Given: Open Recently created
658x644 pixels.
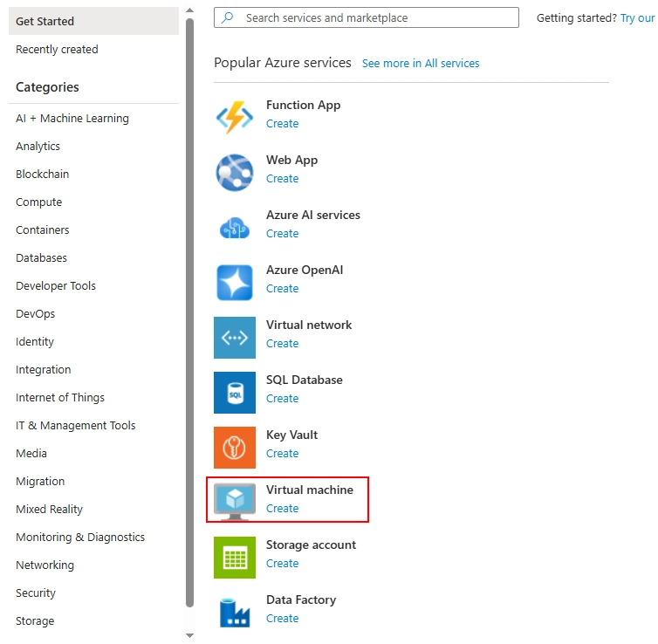Looking at the screenshot, I should (57, 49).
